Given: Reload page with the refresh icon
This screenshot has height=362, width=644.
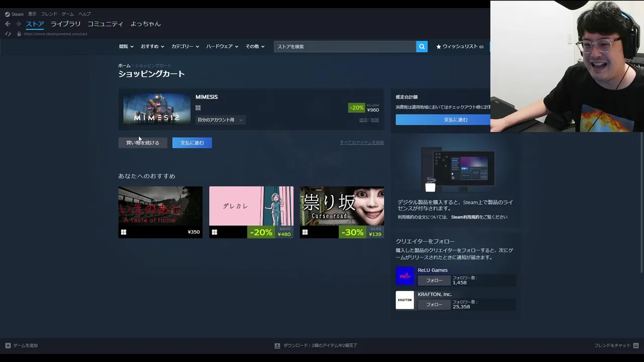Looking at the screenshot, I should click(x=8, y=34).
